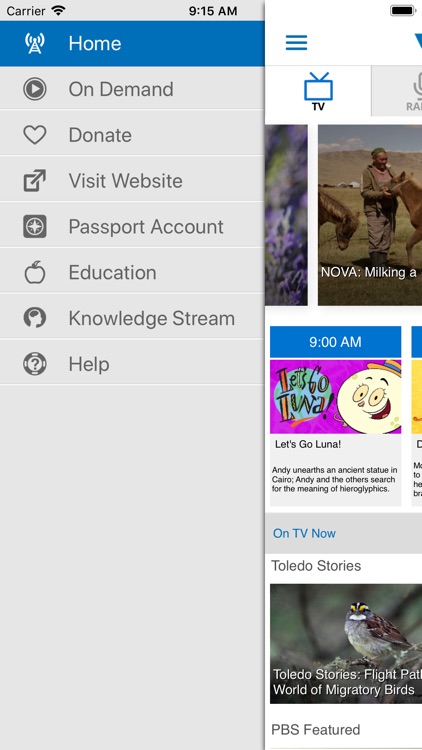Open the On Demand menu item

pos(132,89)
